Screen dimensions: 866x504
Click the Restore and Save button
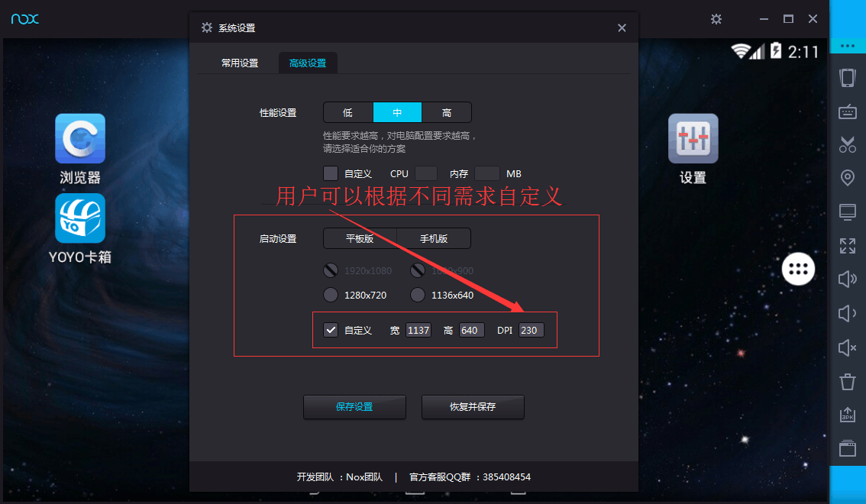pyautogui.click(x=473, y=407)
